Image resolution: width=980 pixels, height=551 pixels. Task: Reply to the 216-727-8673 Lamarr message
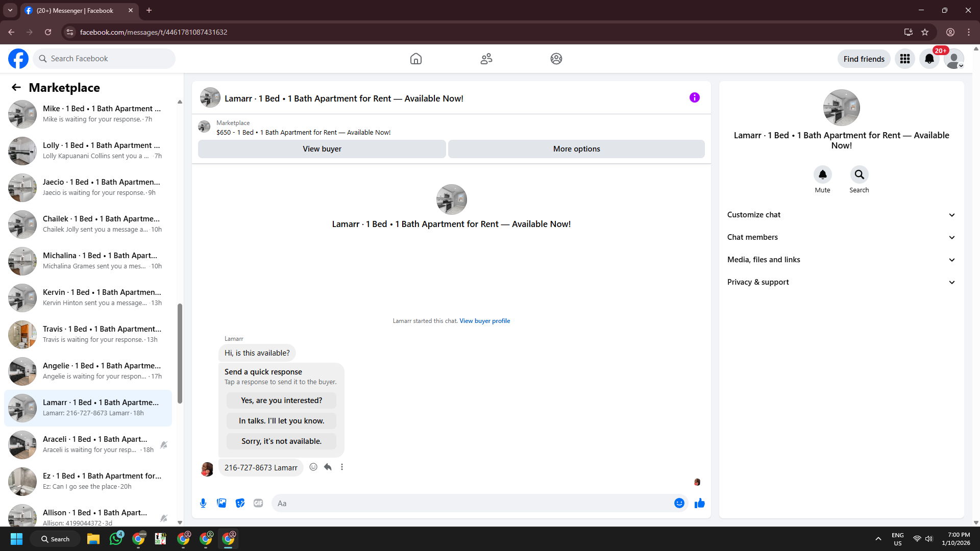coord(328,467)
